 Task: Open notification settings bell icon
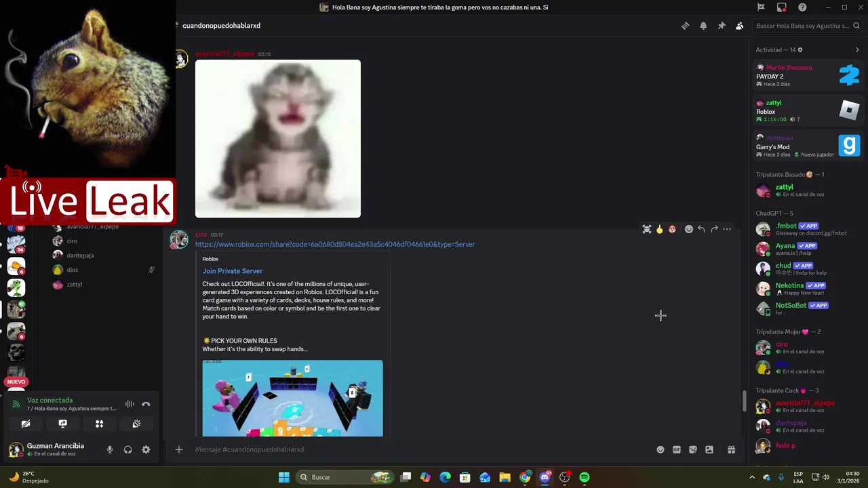point(703,26)
